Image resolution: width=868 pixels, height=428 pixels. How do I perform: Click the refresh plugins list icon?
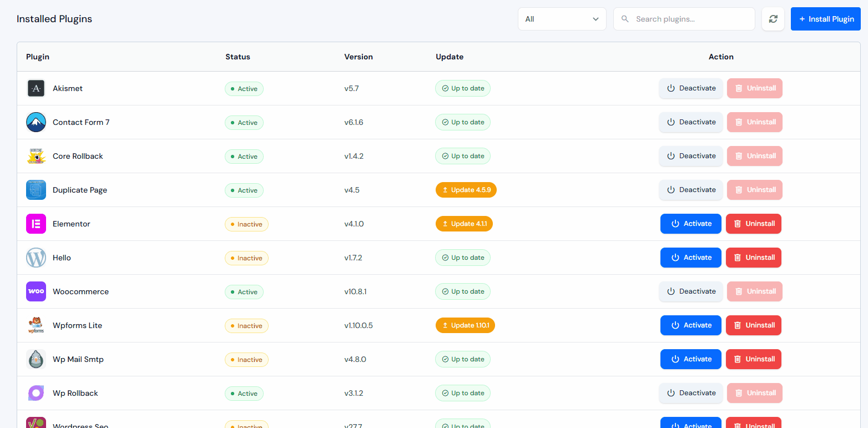tap(773, 19)
